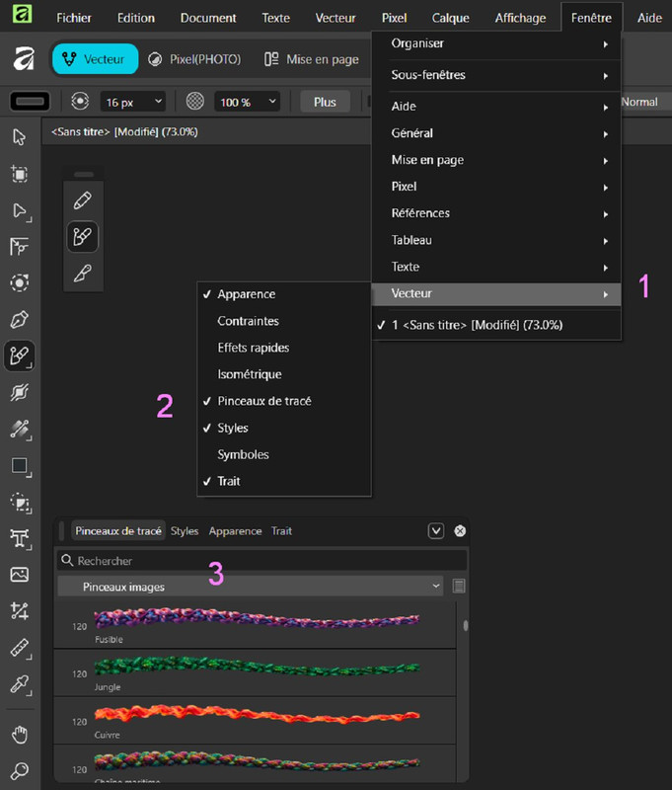Select the Vector Brush tool in left toolbar
Viewport: 672px width, 790px height.
tap(19, 355)
